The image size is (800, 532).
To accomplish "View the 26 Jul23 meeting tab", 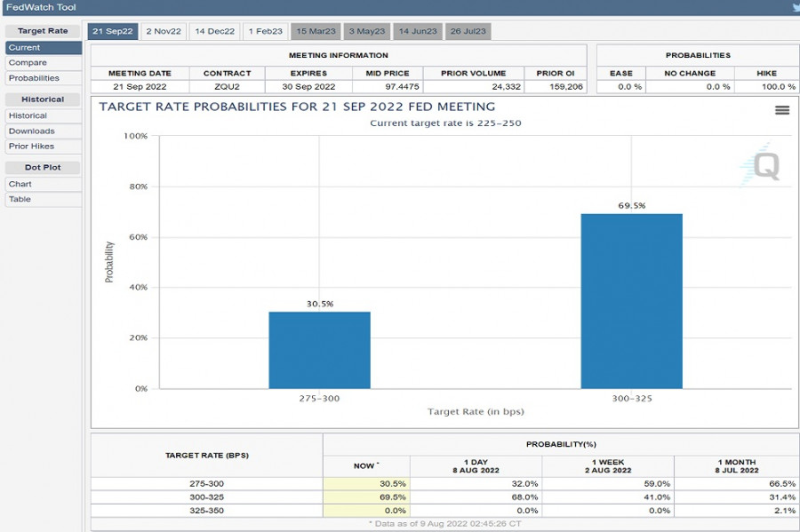I will pos(468,31).
